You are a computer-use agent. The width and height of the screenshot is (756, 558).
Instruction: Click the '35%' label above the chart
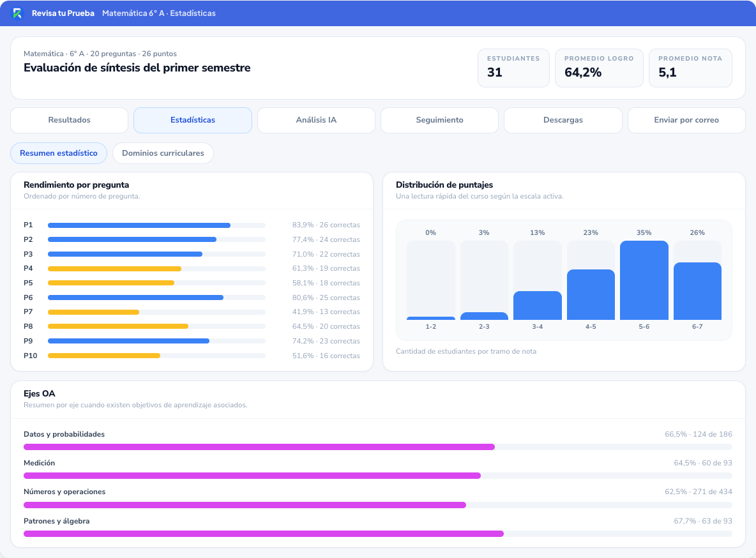pyautogui.click(x=644, y=232)
